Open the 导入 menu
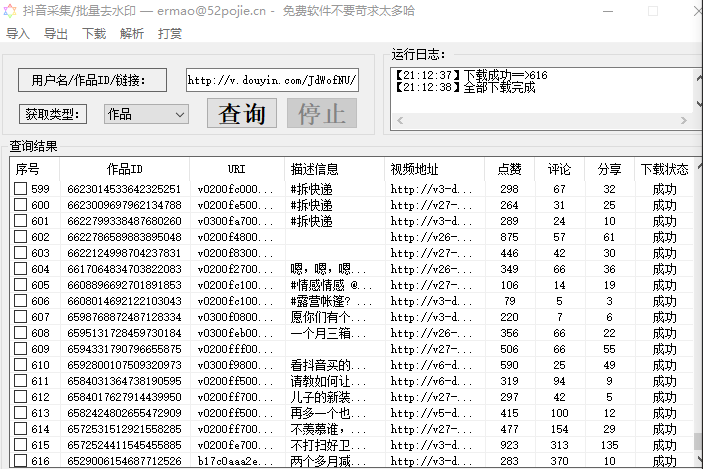 tap(17, 34)
